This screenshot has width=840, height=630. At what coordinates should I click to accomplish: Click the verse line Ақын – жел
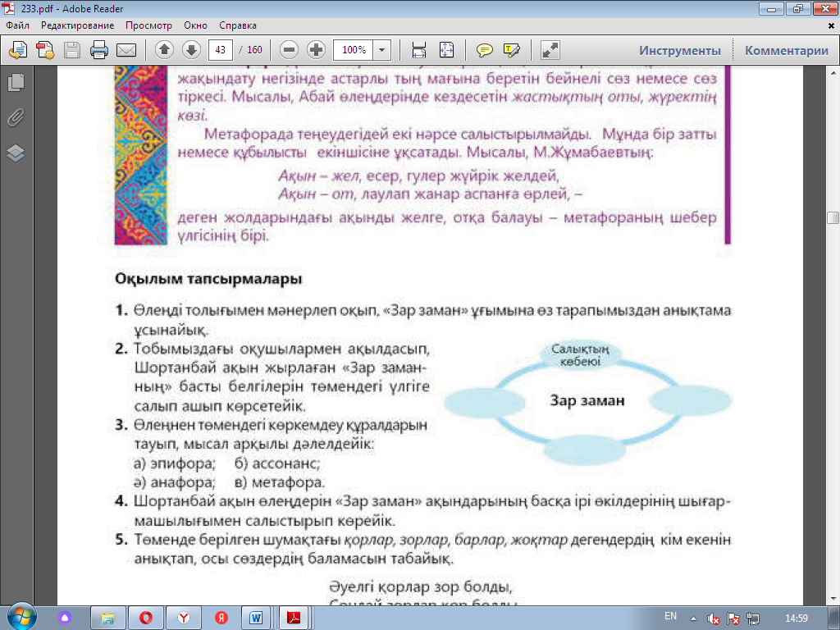pos(418,176)
